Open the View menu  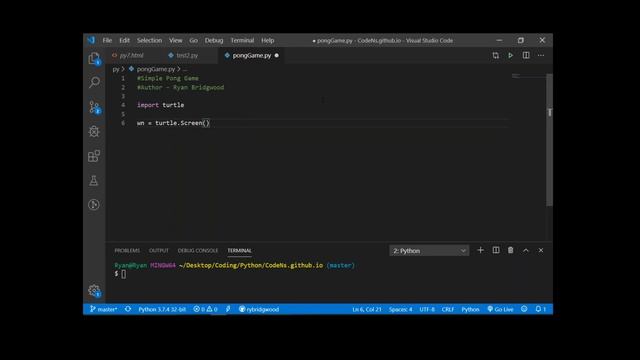coord(176,40)
